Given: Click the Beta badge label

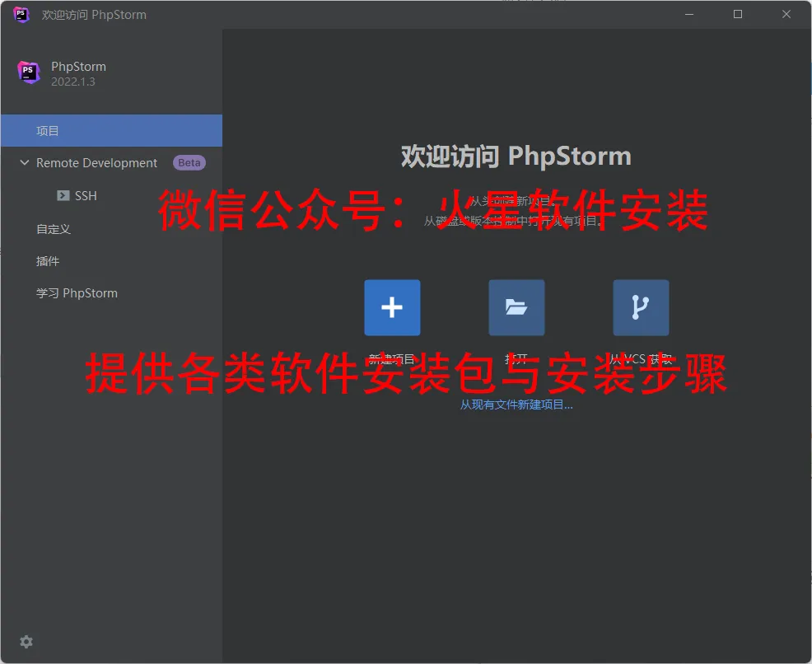Looking at the screenshot, I should 189,162.
